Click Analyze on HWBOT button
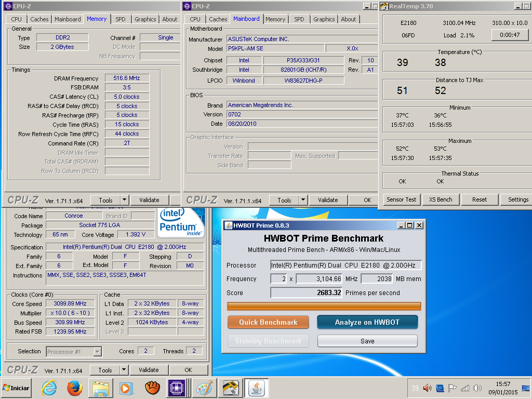Image resolution: width=532 pixels, height=399 pixels. pos(367,322)
